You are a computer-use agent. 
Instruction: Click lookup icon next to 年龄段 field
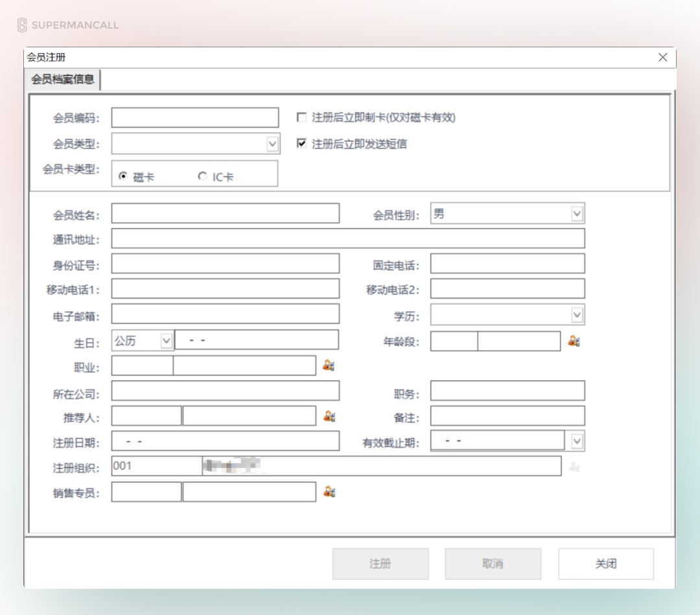click(x=574, y=341)
